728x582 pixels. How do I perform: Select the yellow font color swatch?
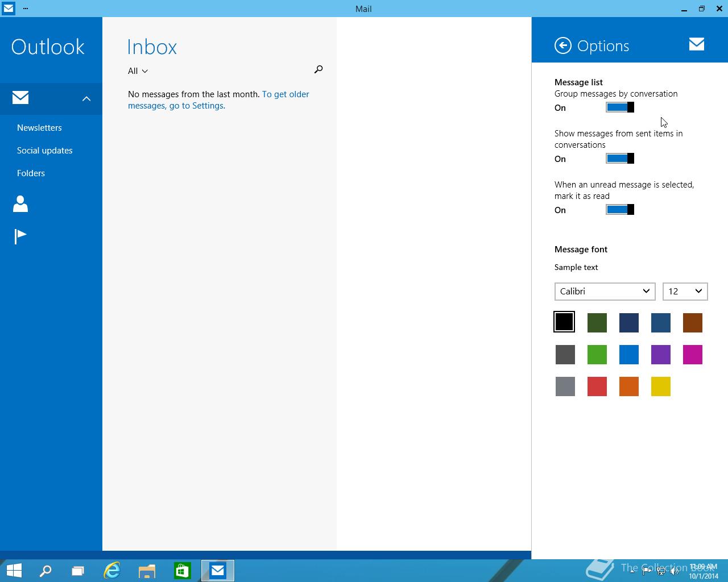pos(661,386)
